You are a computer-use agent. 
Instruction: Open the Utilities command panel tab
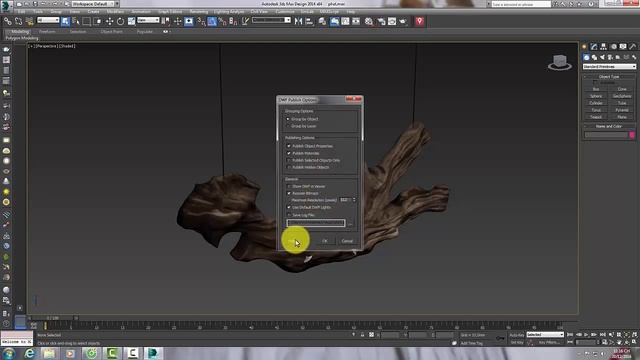(632, 47)
